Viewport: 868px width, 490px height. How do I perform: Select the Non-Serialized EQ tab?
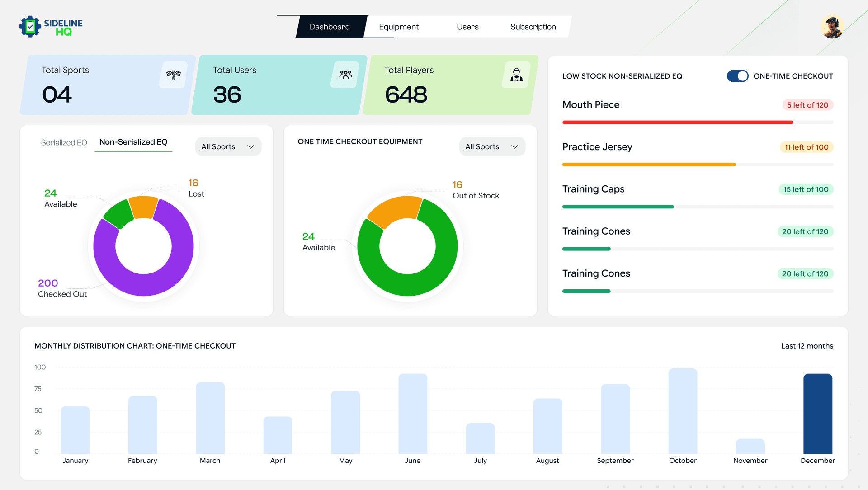point(133,142)
